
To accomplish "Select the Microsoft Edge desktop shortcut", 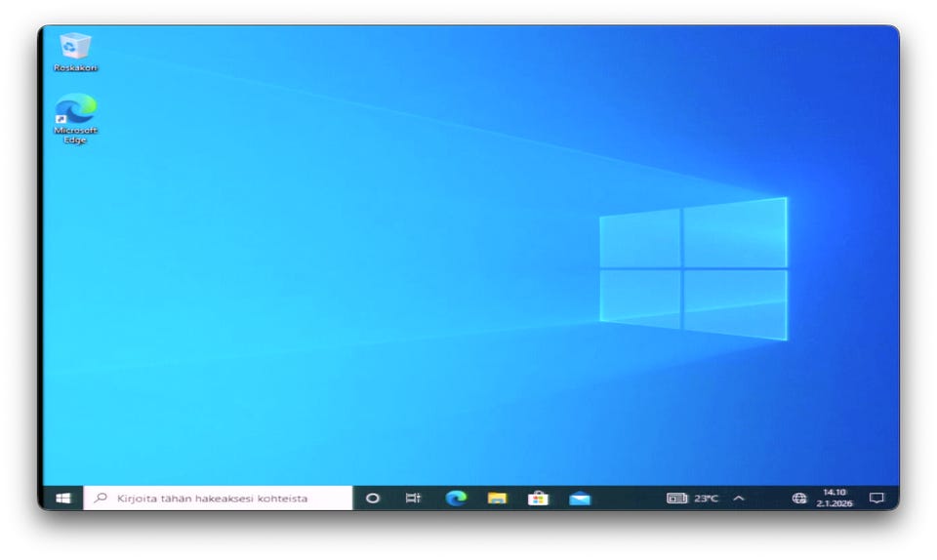I will [x=75, y=119].
